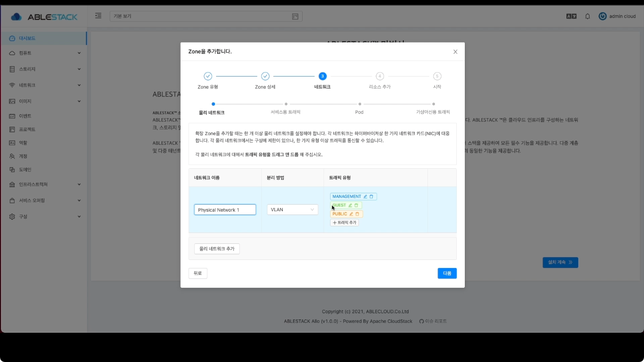Expand the 인프라스트럭쳐 menu chevron
Screen dimensions: 644x362
79,184
